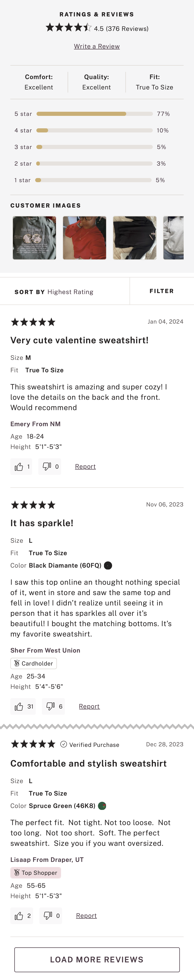Click the Cardholder badge on Sher's review
The image size is (194, 980).
(x=33, y=663)
